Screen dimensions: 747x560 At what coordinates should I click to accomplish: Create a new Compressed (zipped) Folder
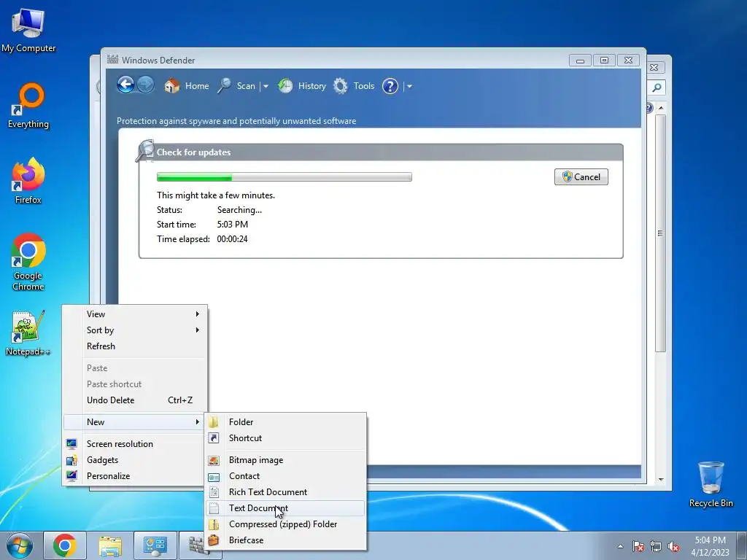point(285,524)
